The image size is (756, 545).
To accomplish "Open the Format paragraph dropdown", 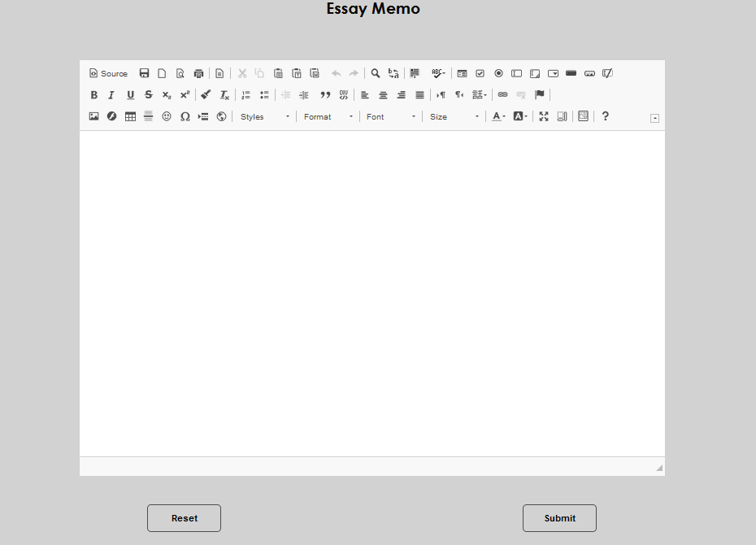I will (325, 116).
